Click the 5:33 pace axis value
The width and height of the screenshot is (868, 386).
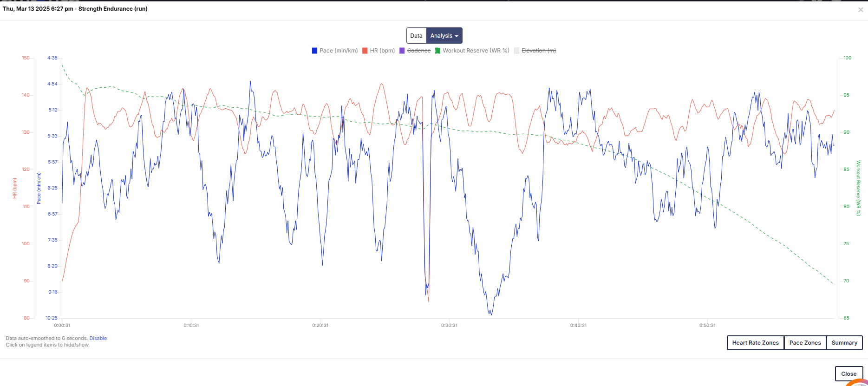(52, 136)
